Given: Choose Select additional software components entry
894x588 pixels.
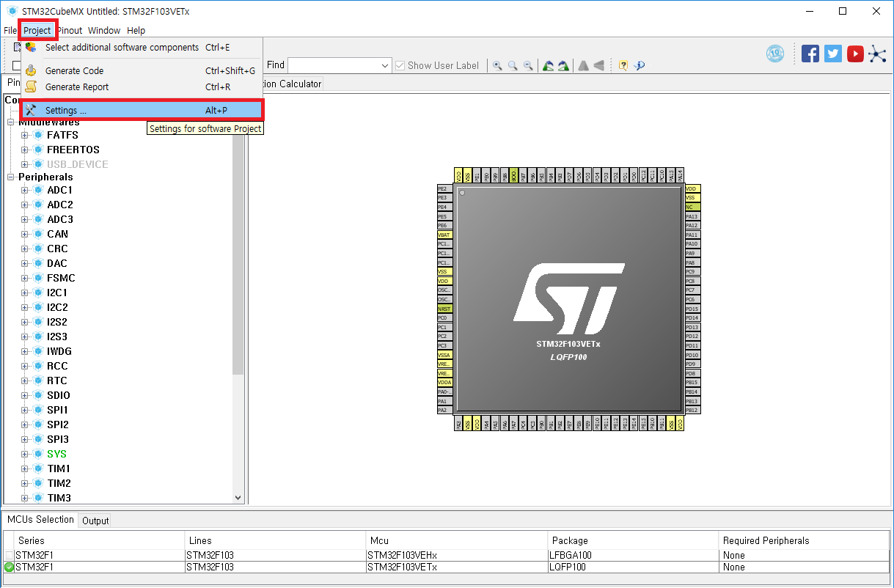Looking at the screenshot, I should [x=142, y=47].
